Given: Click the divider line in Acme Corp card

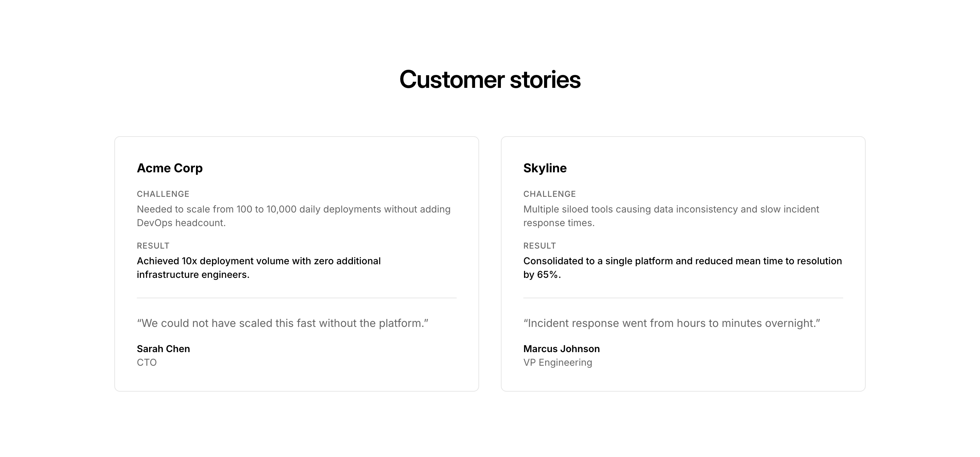Looking at the screenshot, I should 296,298.
